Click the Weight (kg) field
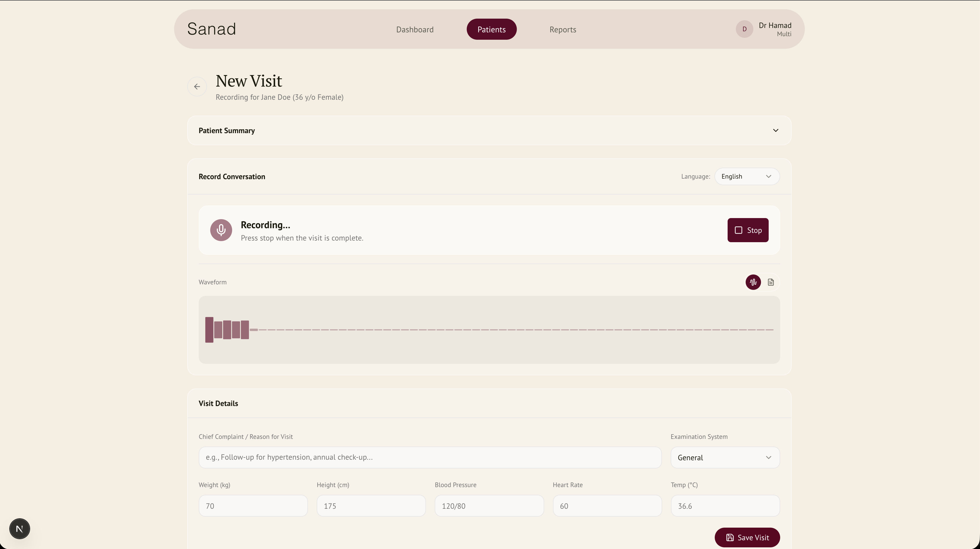This screenshot has width=980, height=549. (253, 506)
